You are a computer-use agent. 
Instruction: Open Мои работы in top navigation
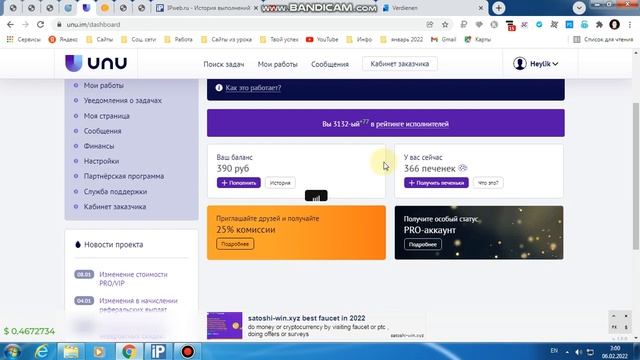[x=278, y=64]
